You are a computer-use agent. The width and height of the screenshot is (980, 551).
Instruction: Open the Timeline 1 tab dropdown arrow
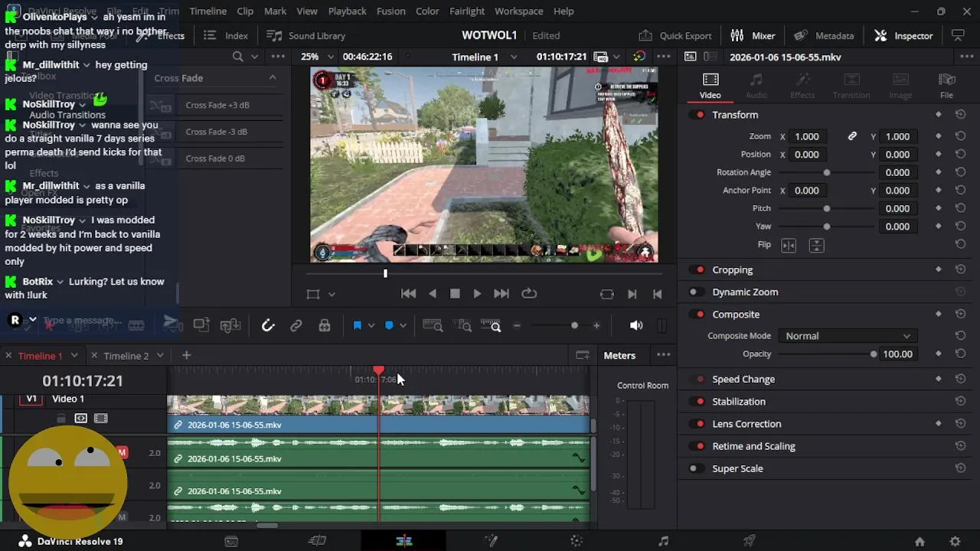click(x=74, y=356)
